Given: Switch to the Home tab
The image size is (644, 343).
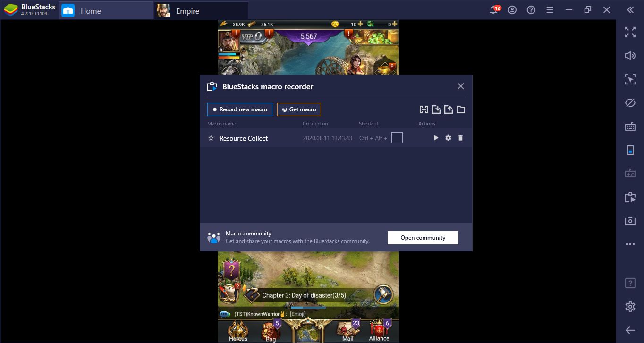Looking at the screenshot, I should coord(105,10).
